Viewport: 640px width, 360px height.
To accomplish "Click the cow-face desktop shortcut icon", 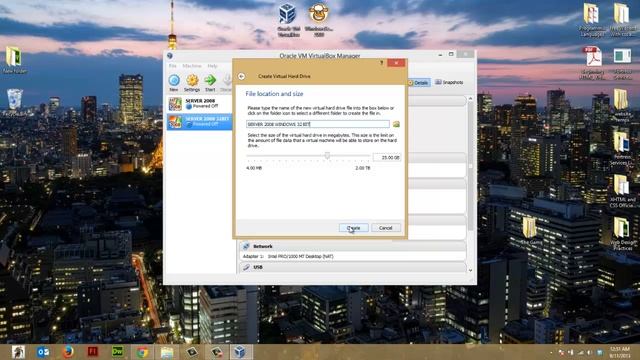I will [x=319, y=20].
